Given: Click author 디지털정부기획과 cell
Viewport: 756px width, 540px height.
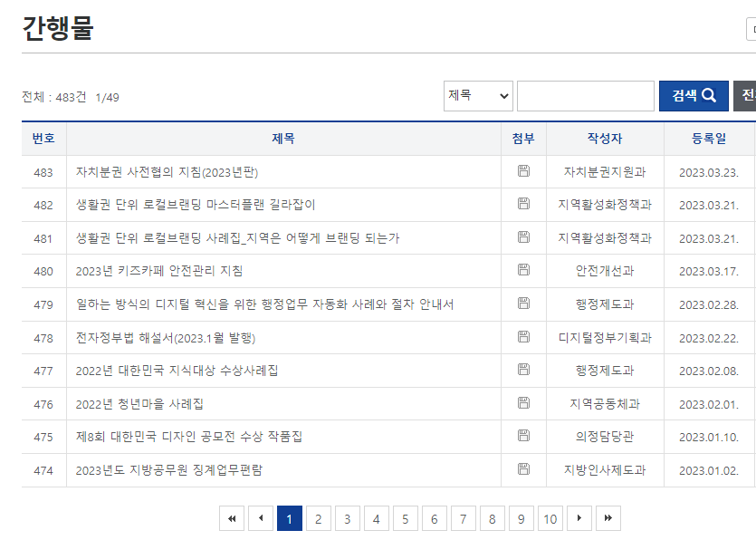Looking at the screenshot, I should tap(605, 338).
